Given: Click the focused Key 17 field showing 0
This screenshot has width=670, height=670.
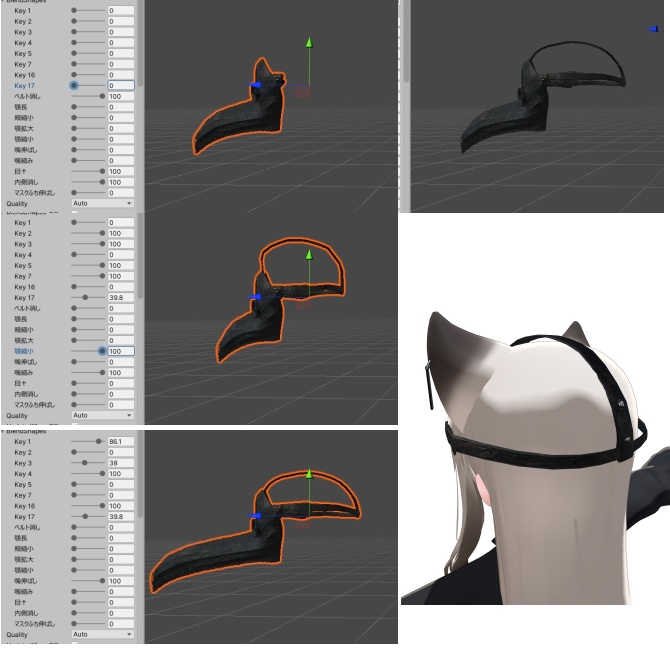Looking at the screenshot, I should tap(121, 85).
